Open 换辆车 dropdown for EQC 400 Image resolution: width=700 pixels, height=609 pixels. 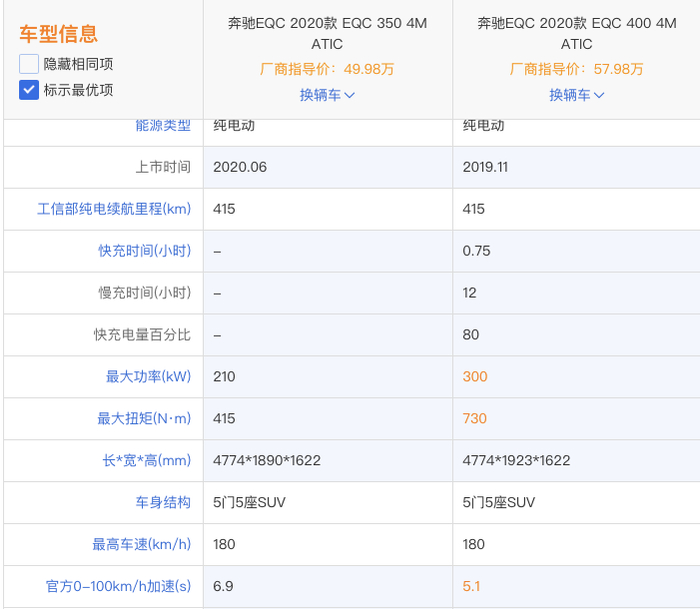pyautogui.click(x=576, y=95)
